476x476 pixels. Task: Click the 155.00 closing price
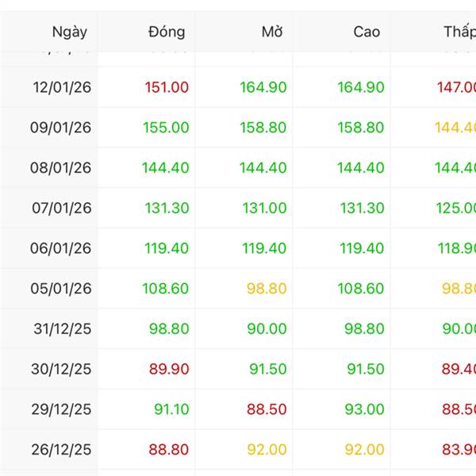click(x=166, y=128)
